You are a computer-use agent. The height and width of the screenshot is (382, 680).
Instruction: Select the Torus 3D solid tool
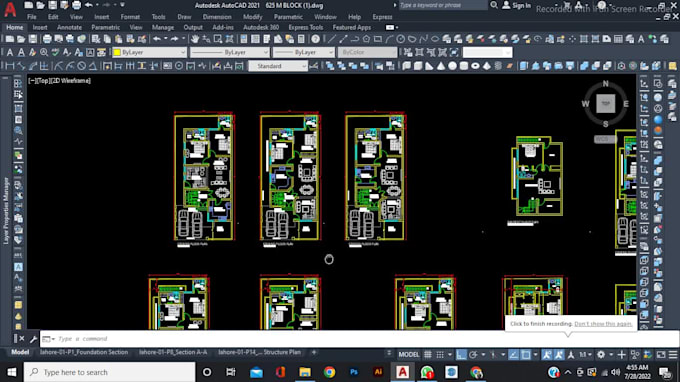475,66
